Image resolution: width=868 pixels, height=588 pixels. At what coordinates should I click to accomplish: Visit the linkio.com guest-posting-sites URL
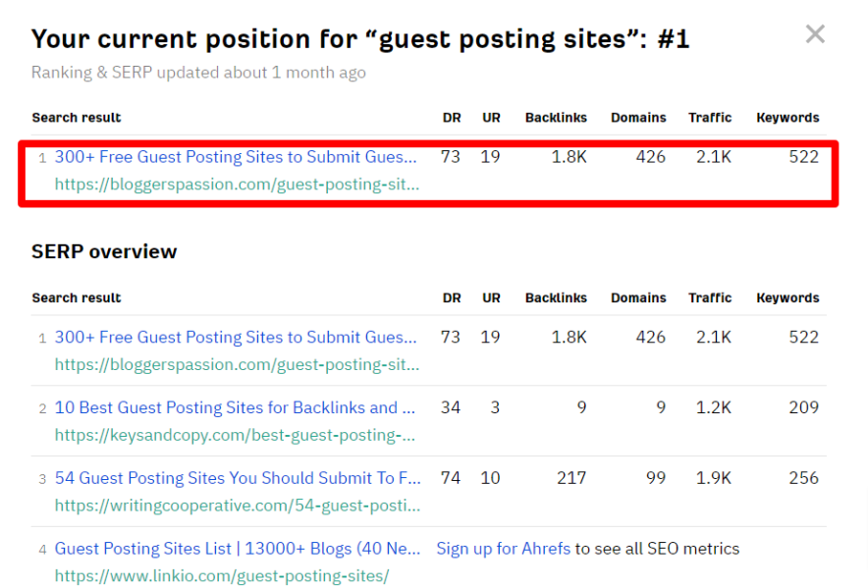click(x=222, y=575)
